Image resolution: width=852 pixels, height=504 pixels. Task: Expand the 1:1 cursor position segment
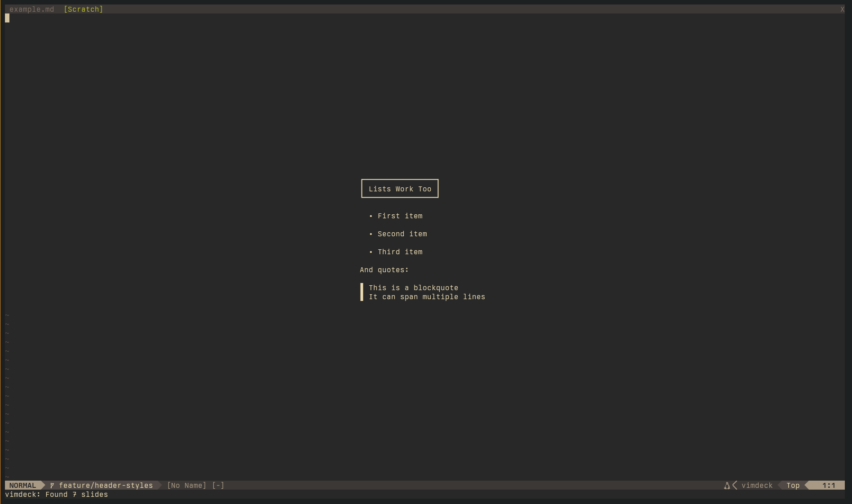(x=829, y=486)
